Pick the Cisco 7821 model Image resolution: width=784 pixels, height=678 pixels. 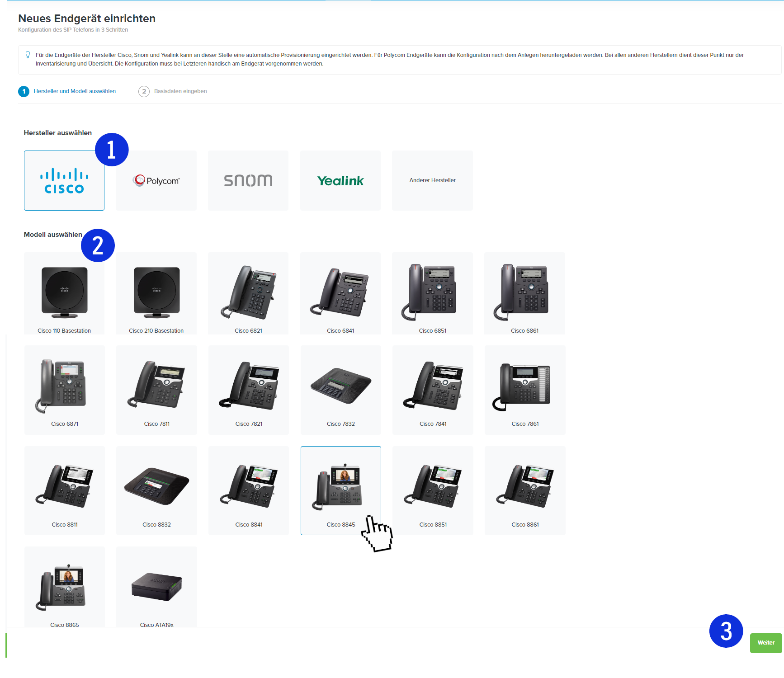249,390
